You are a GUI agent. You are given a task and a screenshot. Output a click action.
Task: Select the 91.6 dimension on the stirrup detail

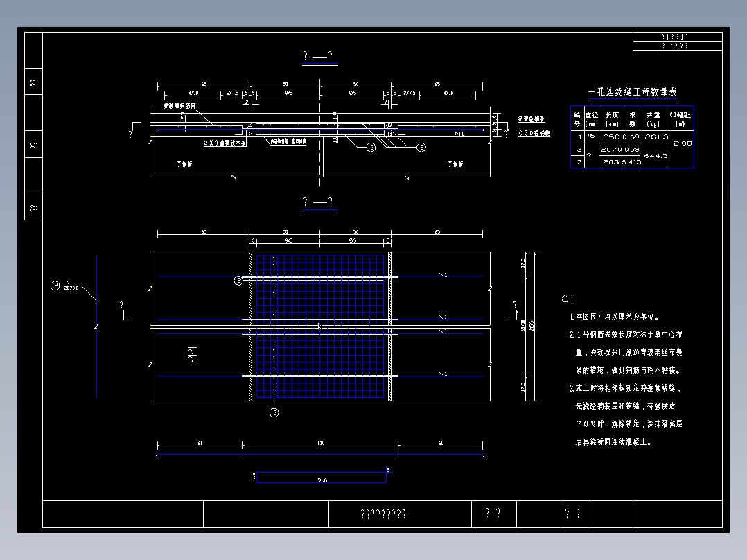click(x=322, y=480)
